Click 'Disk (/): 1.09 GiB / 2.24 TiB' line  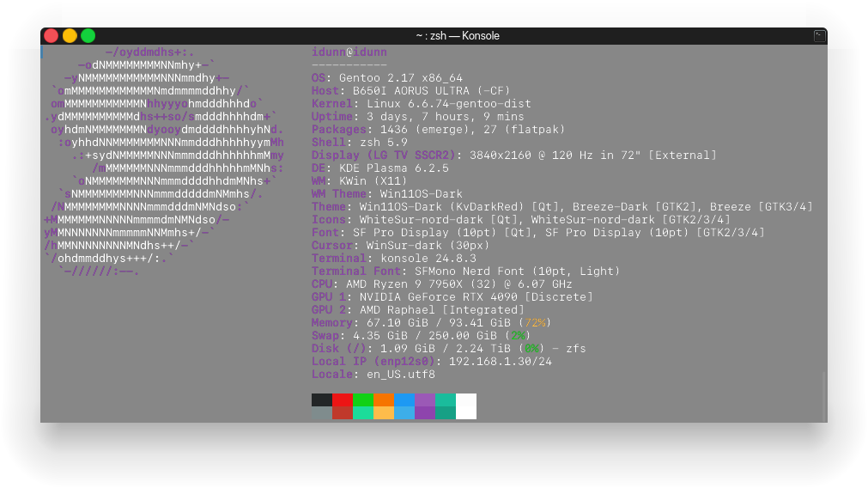[x=448, y=349]
